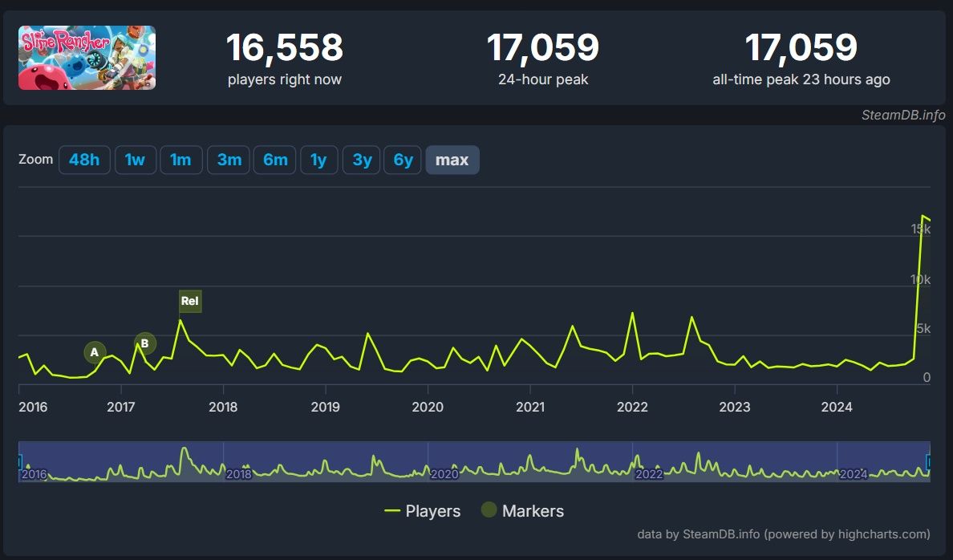Set chart zoom to 1w

point(135,160)
